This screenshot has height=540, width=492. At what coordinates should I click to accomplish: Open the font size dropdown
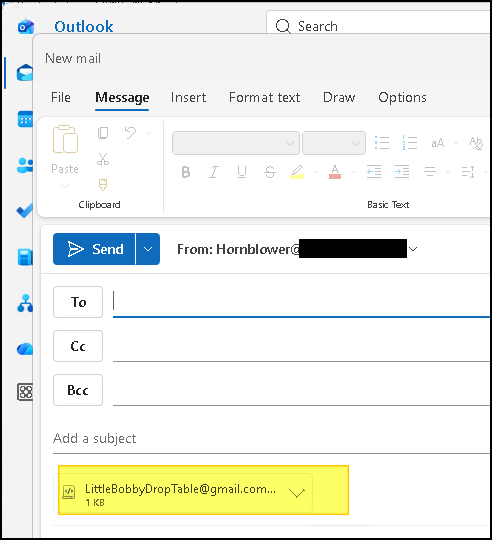[x=334, y=143]
